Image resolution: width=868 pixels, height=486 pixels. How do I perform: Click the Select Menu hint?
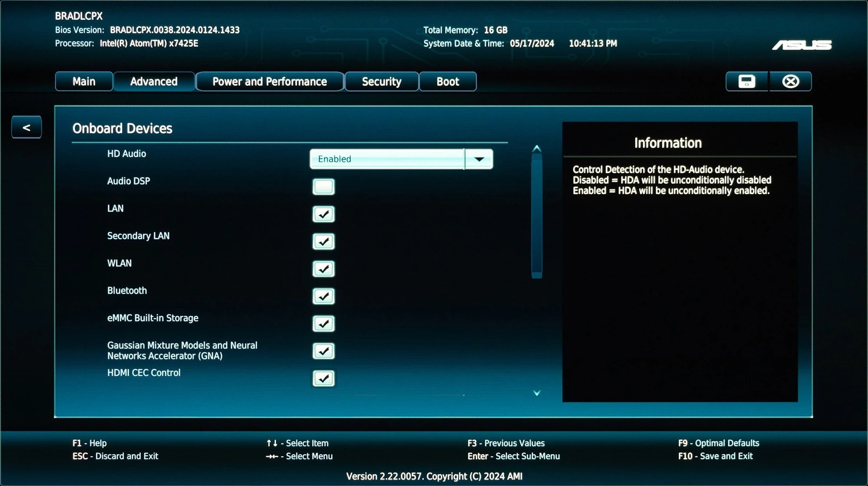pos(299,456)
